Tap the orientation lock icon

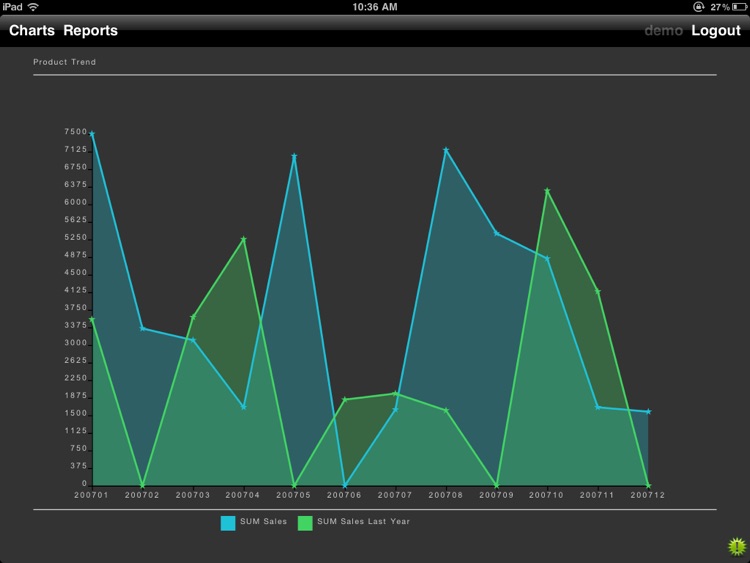click(698, 7)
